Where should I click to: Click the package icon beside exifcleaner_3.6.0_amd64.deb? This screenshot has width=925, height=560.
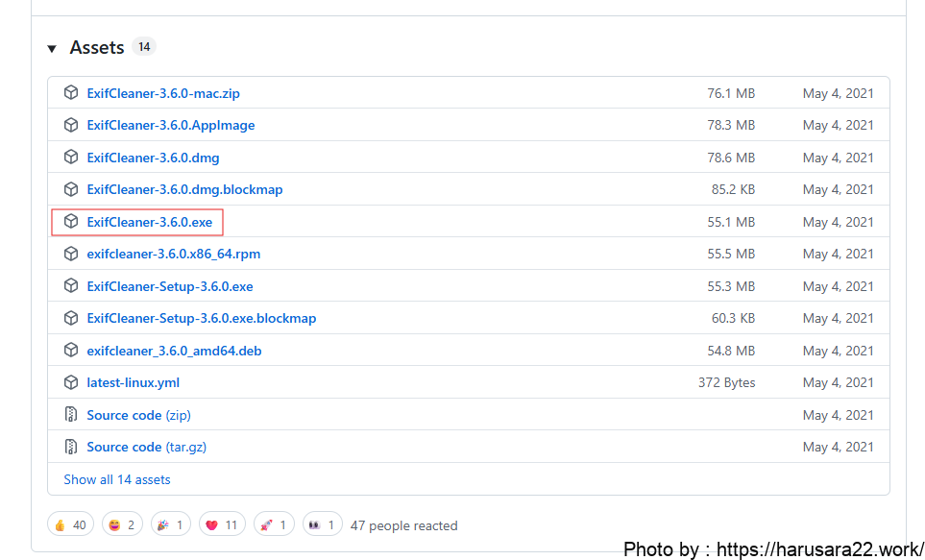(71, 351)
